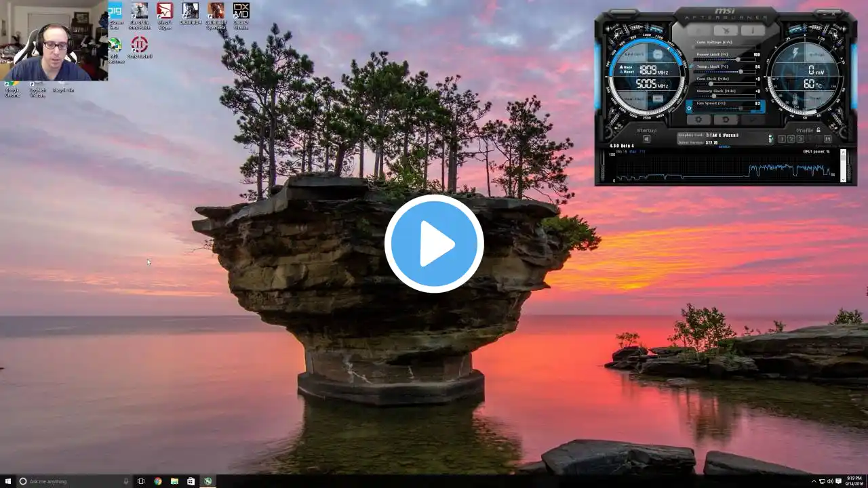Select Afterburner profile slot 1
The height and width of the screenshot is (488, 868).
tap(782, 139)
